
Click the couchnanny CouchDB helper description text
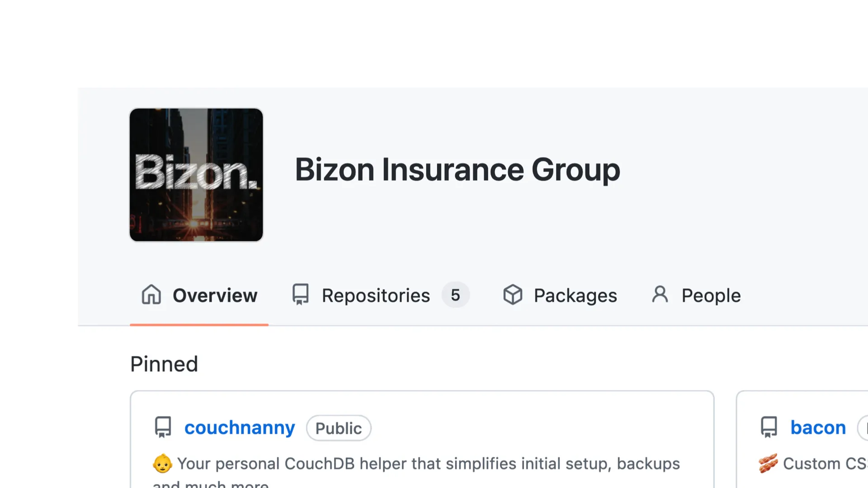tap(428, 464)
